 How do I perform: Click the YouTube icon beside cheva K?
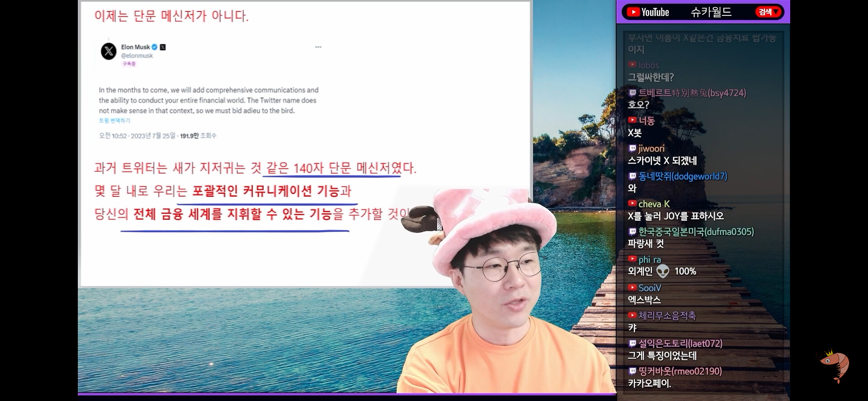[x=632, y=204]
